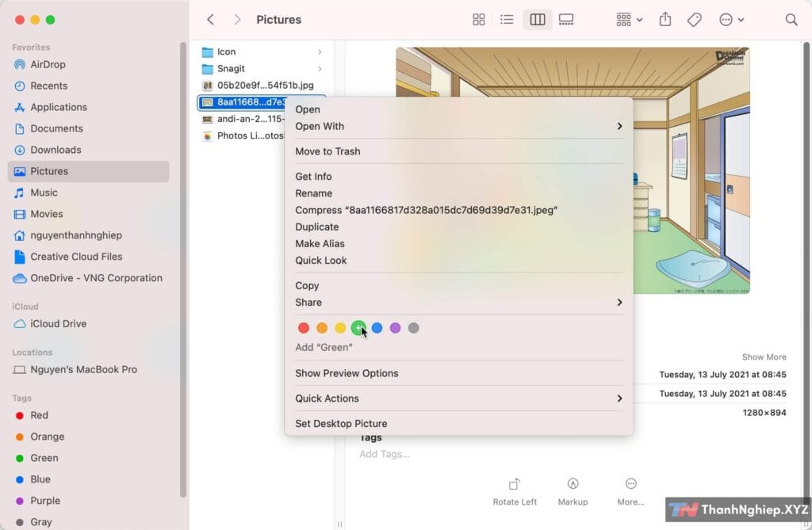The image size is (812, 530).
Task: Apply the purple tag in context menu
Action: pos(395,328)
